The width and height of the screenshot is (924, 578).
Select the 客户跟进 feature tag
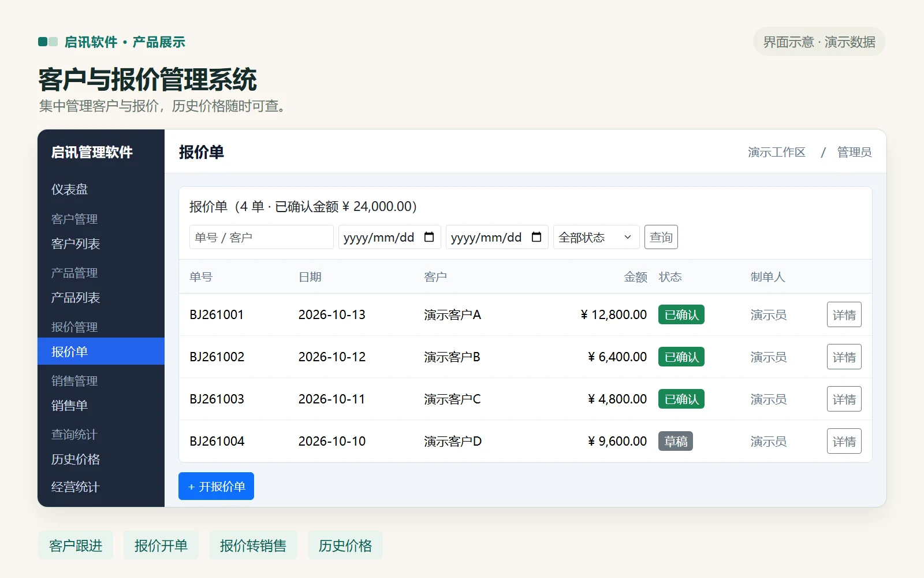(x=76, y=545)
